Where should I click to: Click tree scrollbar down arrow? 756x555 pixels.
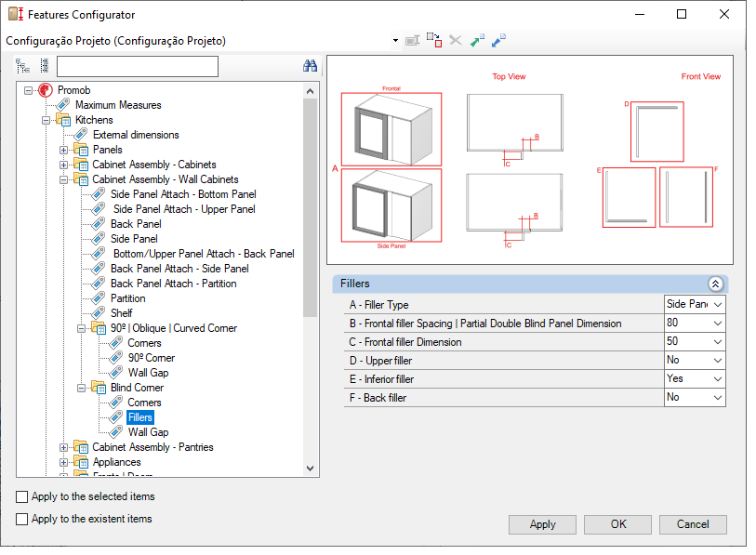tap(310, 469)
